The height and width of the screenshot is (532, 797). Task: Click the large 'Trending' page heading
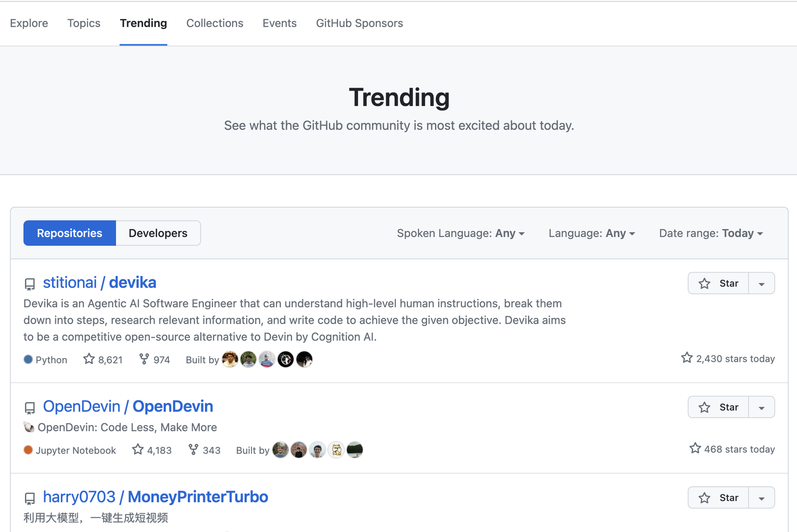pos(399,97)
